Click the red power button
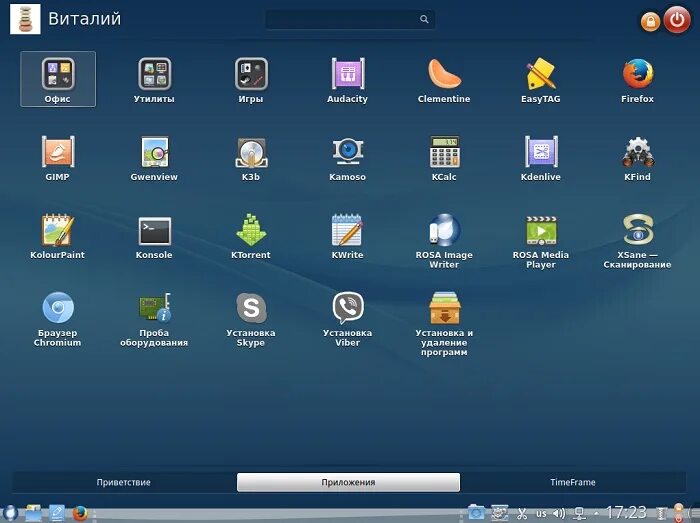 677,20
